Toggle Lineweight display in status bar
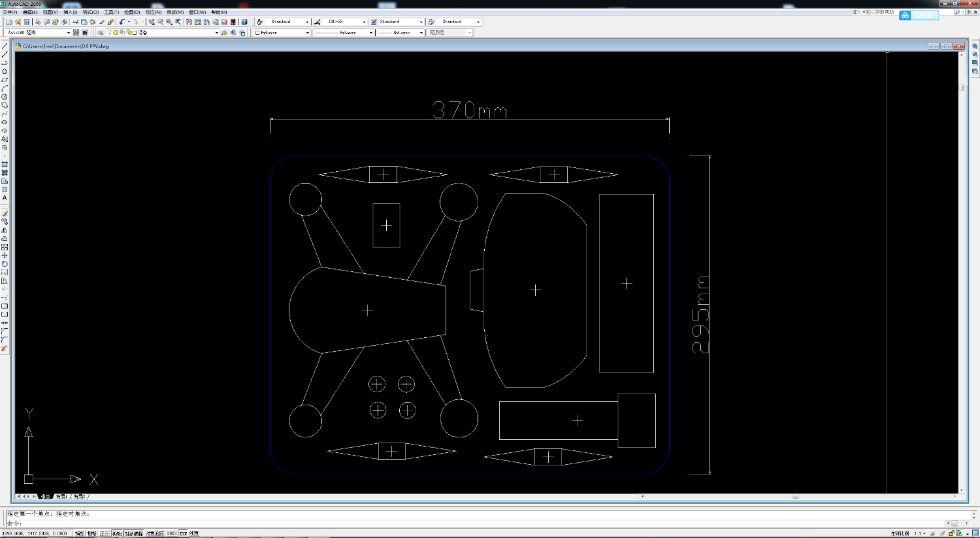 coord(194,533)
